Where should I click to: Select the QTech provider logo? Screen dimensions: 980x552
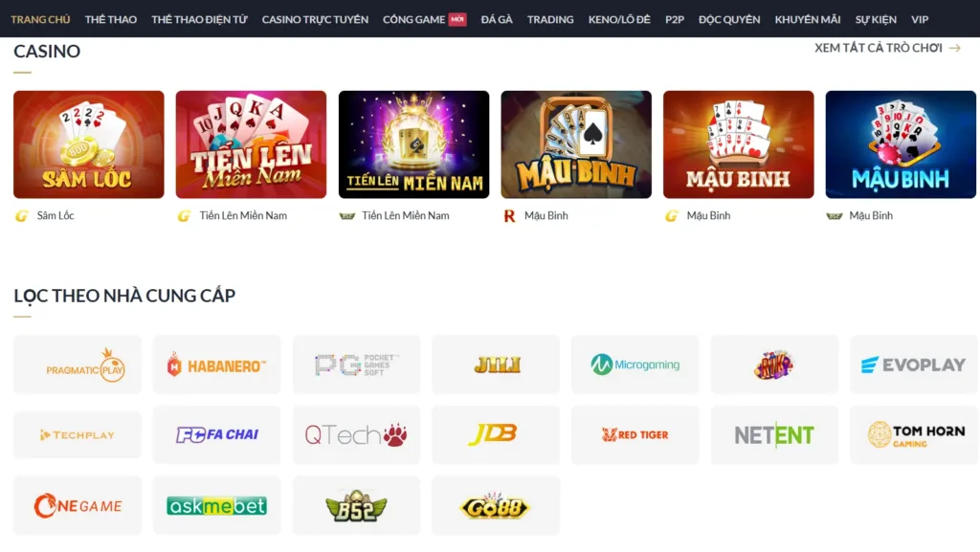click(356, 434)
